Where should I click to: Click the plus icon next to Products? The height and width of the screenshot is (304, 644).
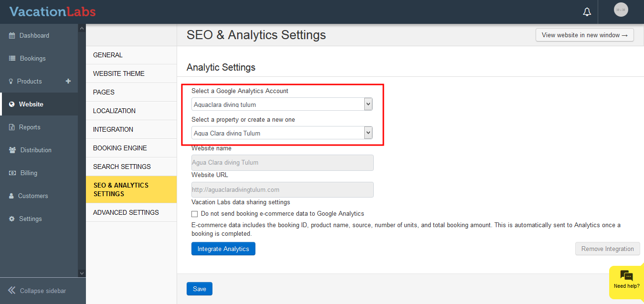[68, 81]
